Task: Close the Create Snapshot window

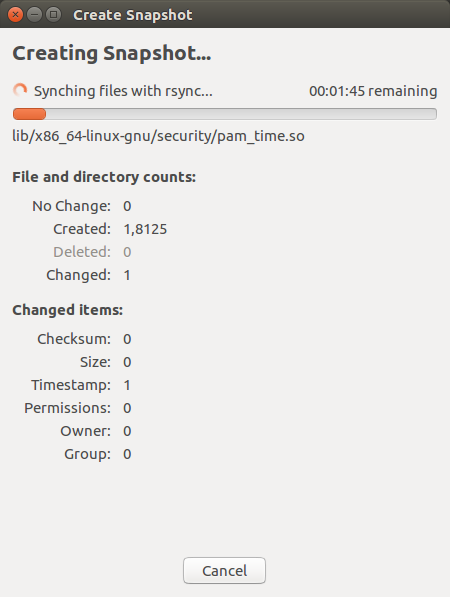Action: [15, 15]
